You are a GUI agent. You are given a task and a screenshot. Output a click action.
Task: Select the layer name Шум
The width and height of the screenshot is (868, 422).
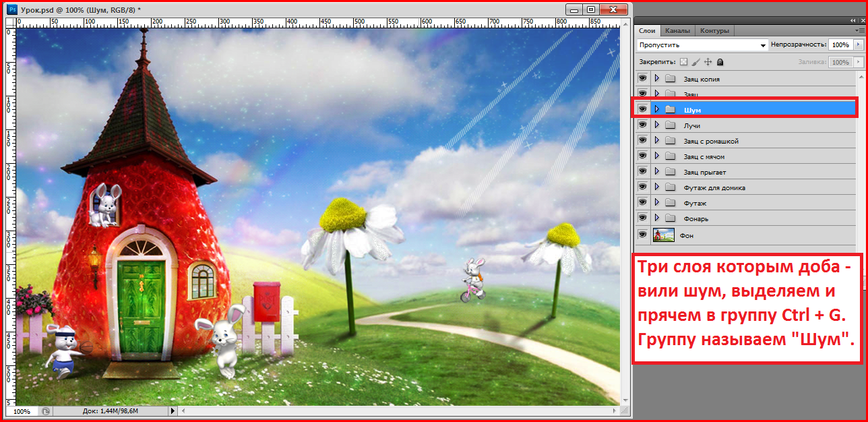tap(691, 110)
